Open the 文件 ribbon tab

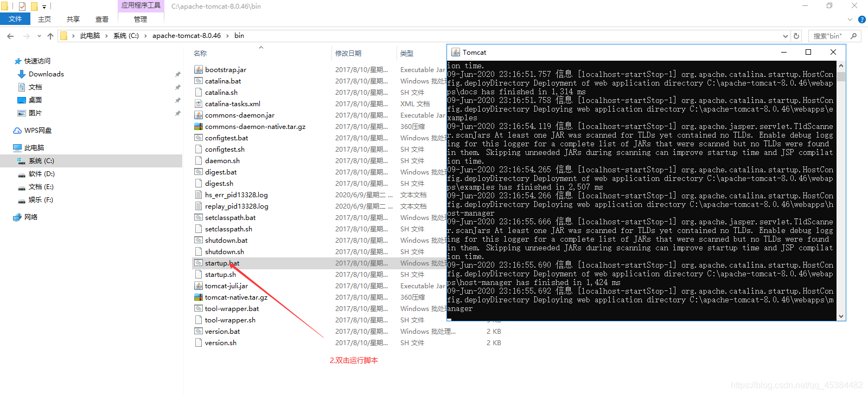[15, 19]
